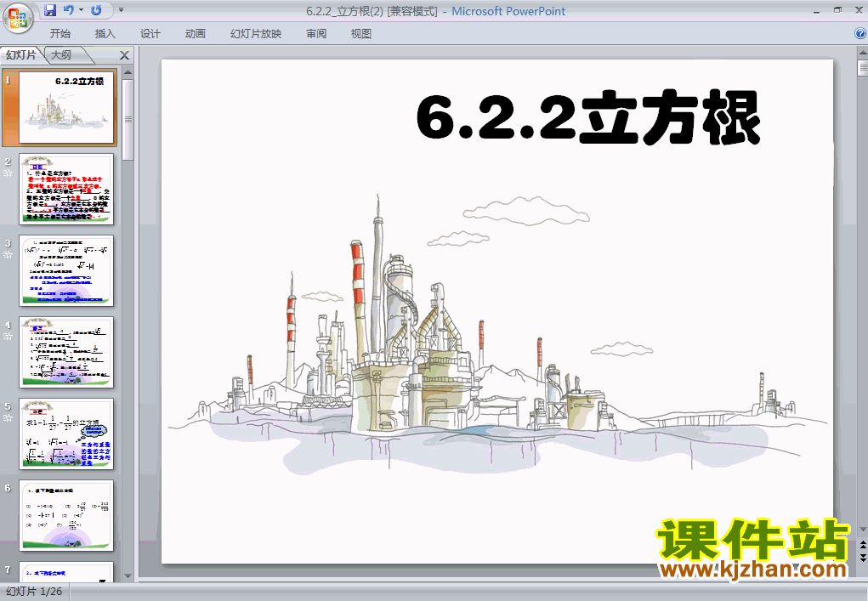Open the 视图 ribbon tab
Viewport: 868px width, 601px height.
pyautogui.click(x=361, y=34)
